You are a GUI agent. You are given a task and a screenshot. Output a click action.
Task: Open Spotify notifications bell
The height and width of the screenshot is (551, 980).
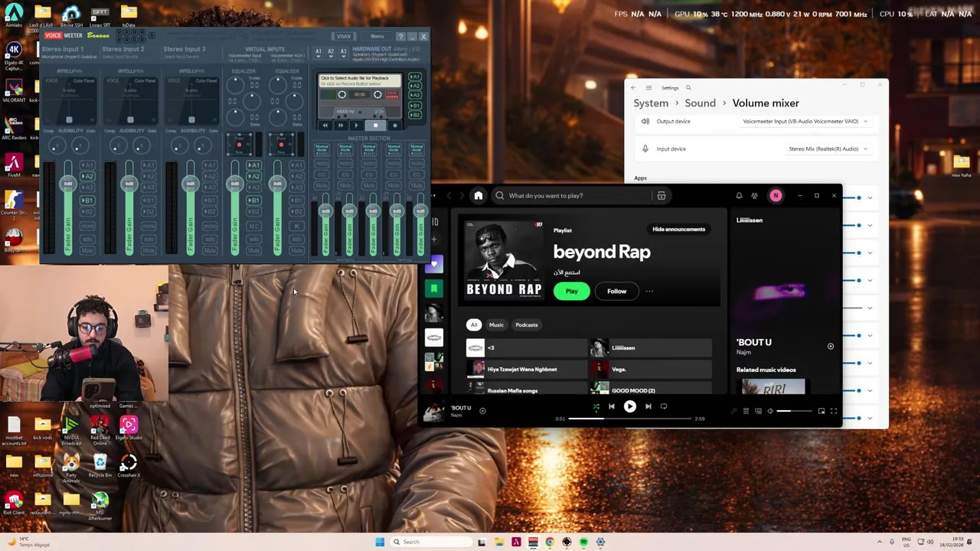(739, 196)
